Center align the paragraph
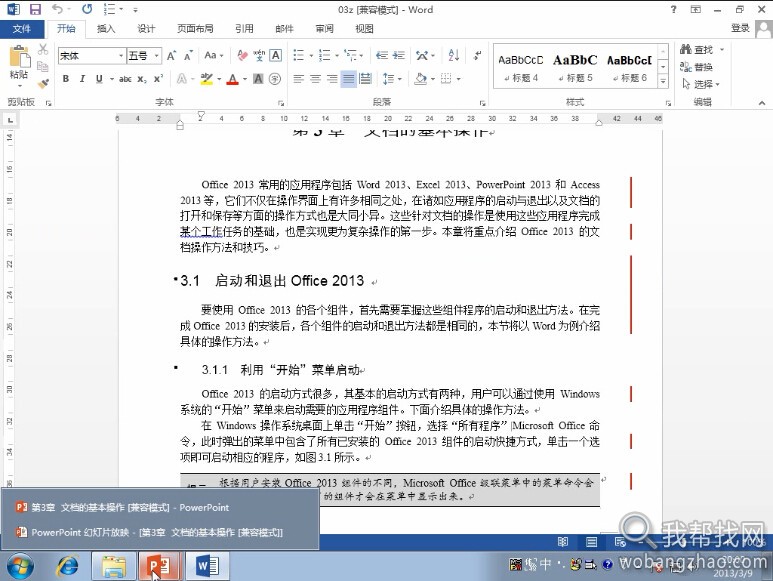 click(x=315, y=79)
